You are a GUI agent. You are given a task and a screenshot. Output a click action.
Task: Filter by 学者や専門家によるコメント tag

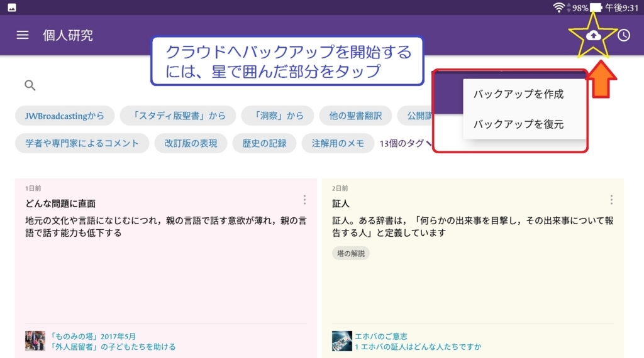coord(82,143)
